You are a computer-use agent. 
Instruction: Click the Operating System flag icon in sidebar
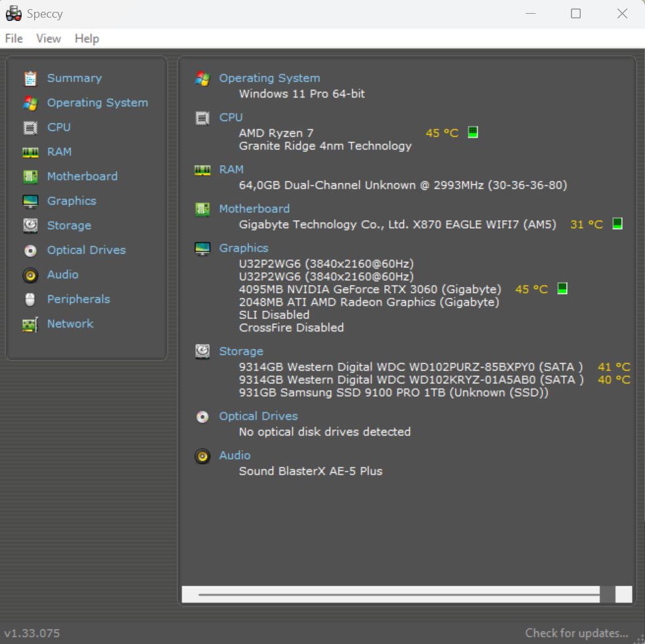[x=30, y=103]
